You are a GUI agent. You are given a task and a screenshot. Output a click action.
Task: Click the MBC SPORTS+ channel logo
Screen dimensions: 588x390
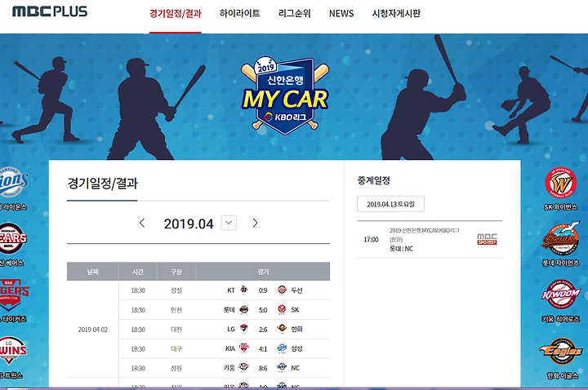pyautogui.click(x=487, y=239)
